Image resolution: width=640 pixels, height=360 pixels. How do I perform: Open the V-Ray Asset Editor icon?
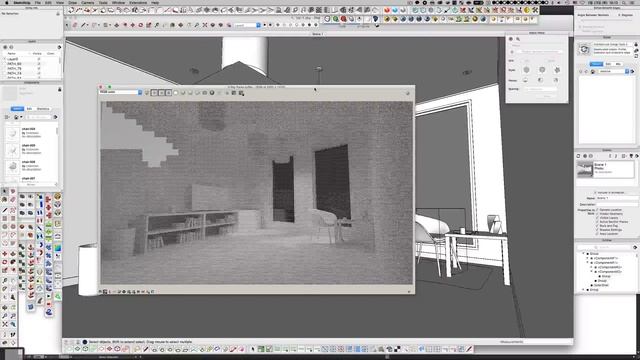pyautogui.click(x=327, y=19)
